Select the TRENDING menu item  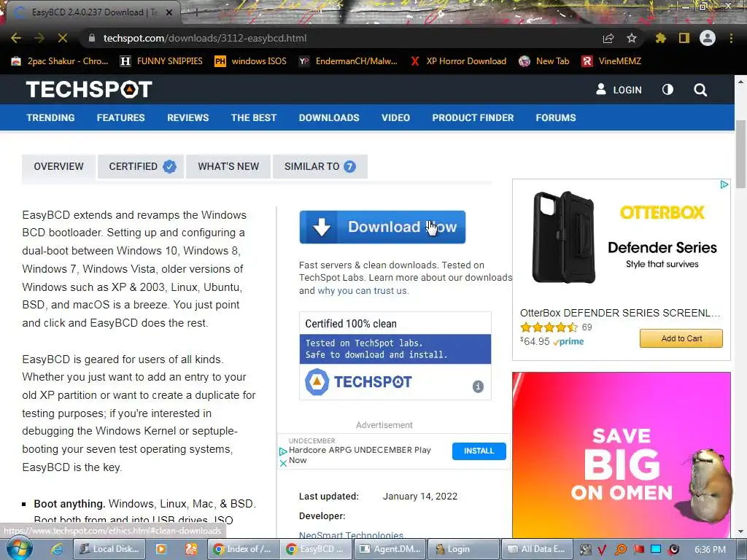50,117
